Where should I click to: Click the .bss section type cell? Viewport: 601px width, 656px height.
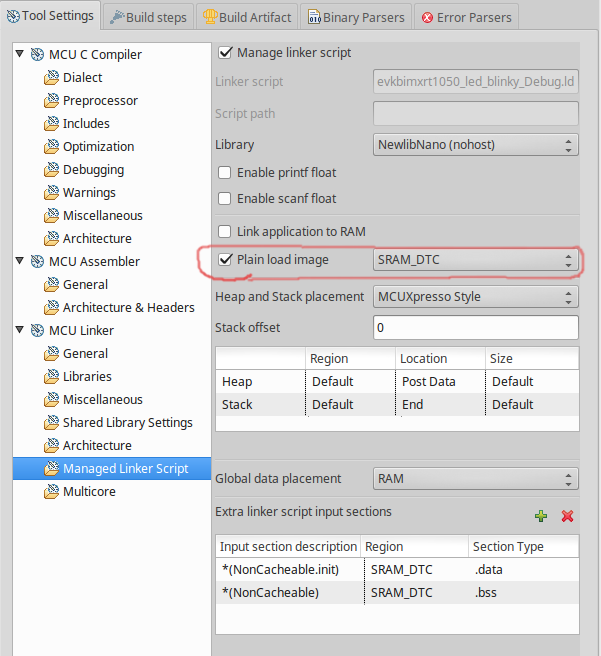524,593
